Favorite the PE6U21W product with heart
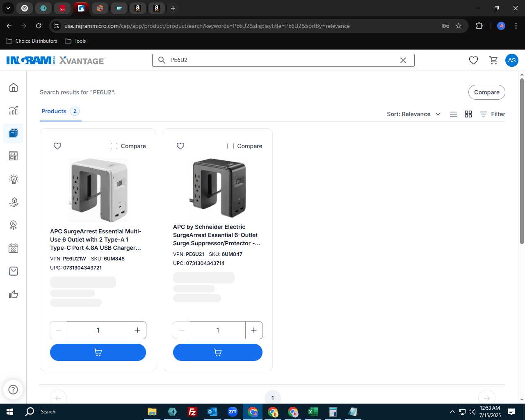This screenshot has height=420, width=525. pyautogui.click(x=57, y=146)
